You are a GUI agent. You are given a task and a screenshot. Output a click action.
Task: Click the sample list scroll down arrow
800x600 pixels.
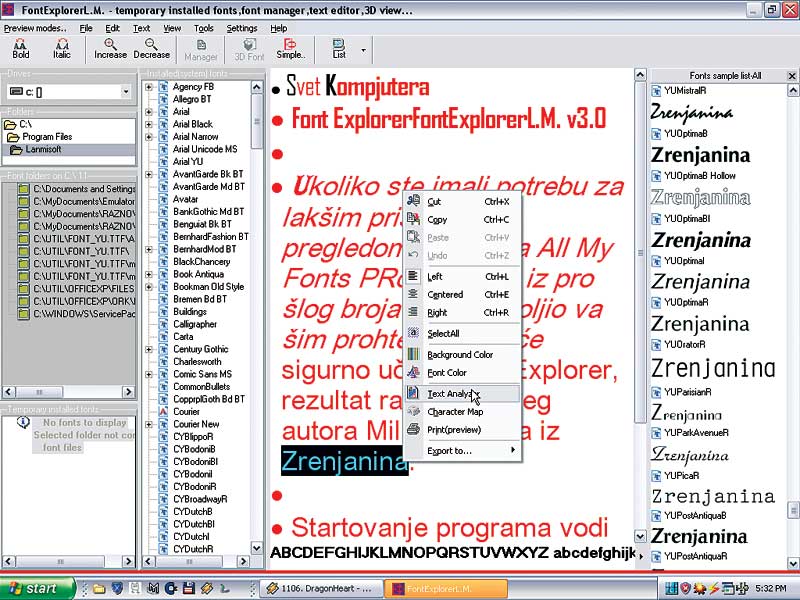pos(793,563)
